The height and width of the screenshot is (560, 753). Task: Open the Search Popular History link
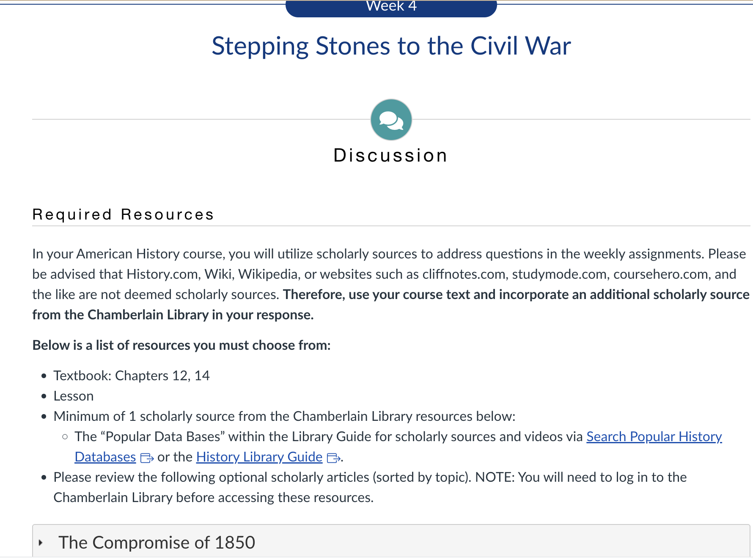coord(654,436)
